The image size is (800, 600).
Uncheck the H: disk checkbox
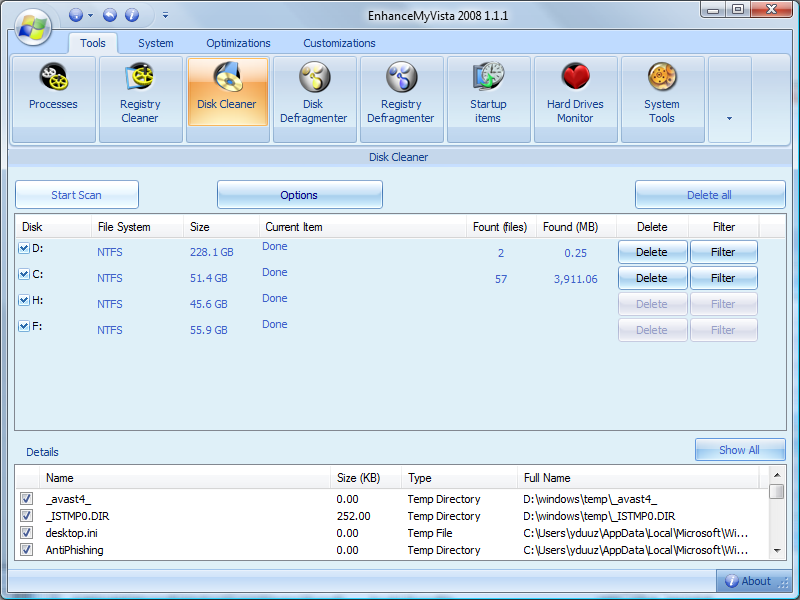coord(23,301)
